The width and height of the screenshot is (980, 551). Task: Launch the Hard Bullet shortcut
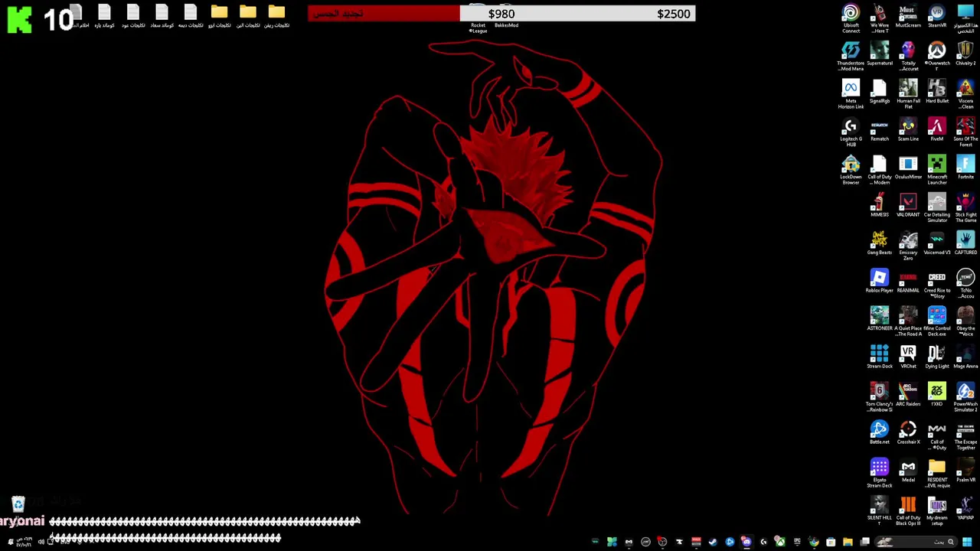[x=937, y=93]
